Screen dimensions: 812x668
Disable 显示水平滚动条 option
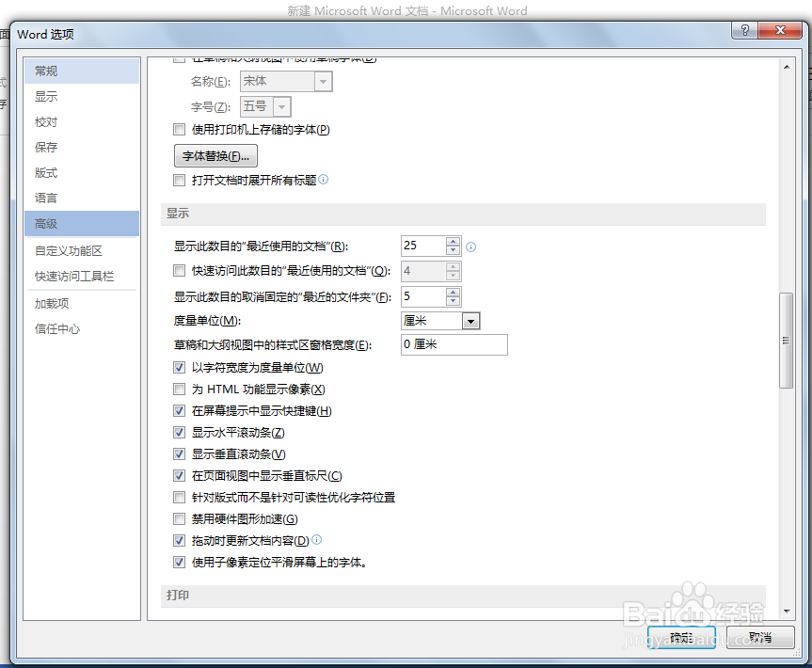(179, 433)
